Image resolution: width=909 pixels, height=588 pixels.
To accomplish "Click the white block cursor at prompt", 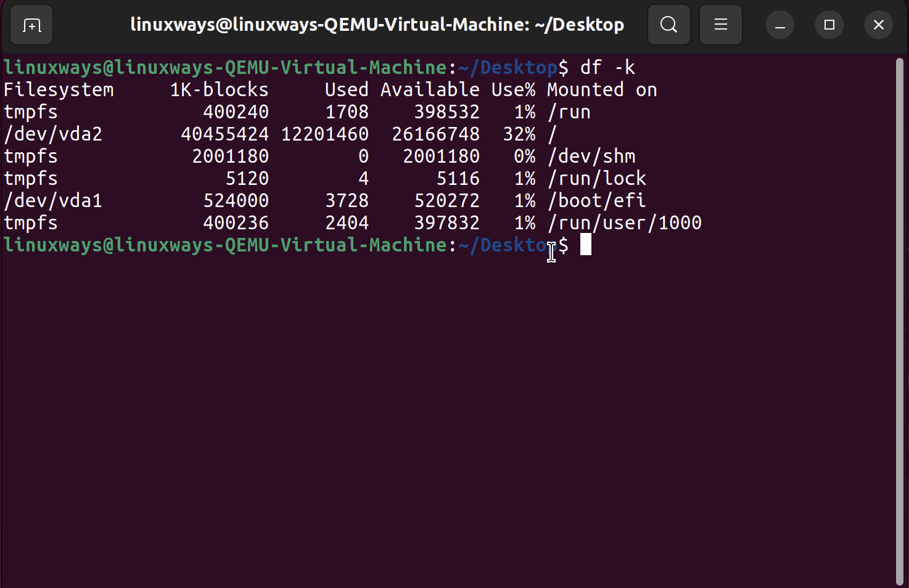I will tap(585, 245).
